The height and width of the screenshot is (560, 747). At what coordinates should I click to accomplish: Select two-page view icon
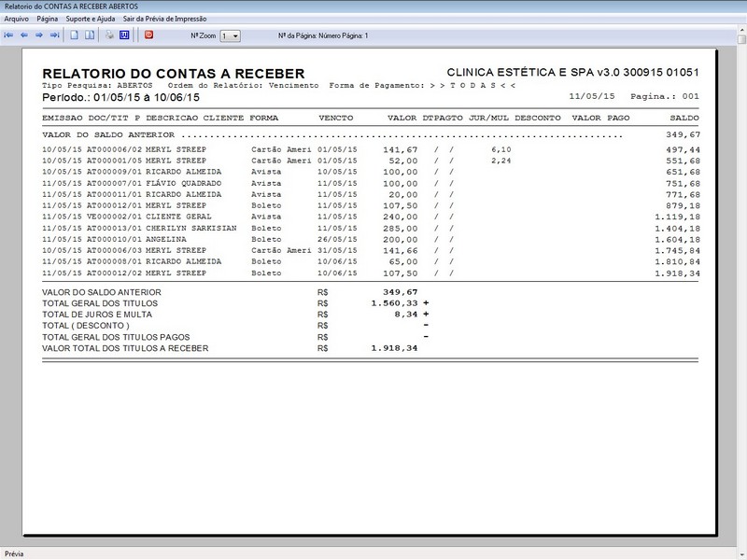click(x=90, y=35)
